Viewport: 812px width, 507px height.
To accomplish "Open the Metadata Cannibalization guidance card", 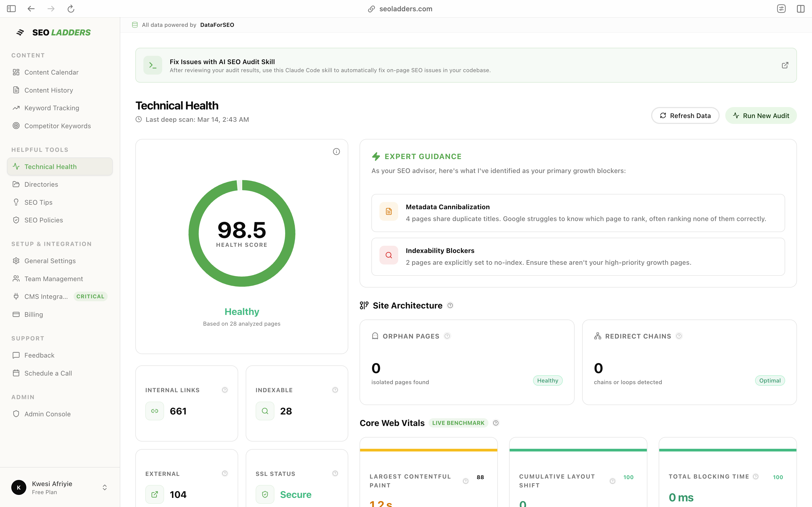I will (x=578, y=213).
